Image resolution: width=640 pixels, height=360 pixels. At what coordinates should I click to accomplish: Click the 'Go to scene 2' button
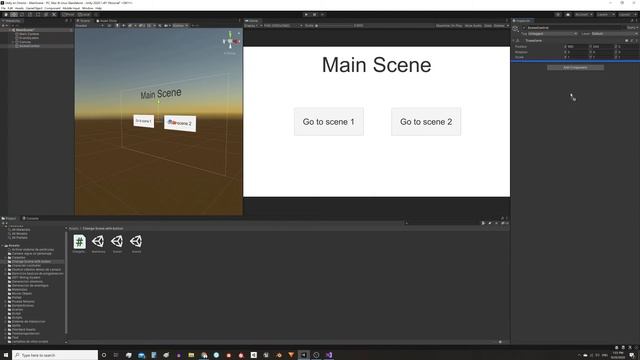[x=426, y=122]
